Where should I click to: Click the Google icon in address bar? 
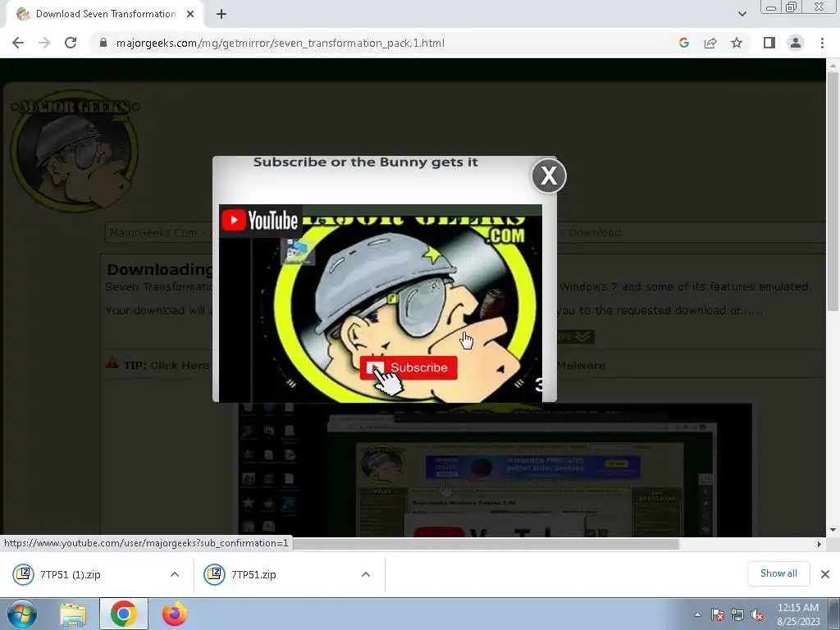click(683, 43)
